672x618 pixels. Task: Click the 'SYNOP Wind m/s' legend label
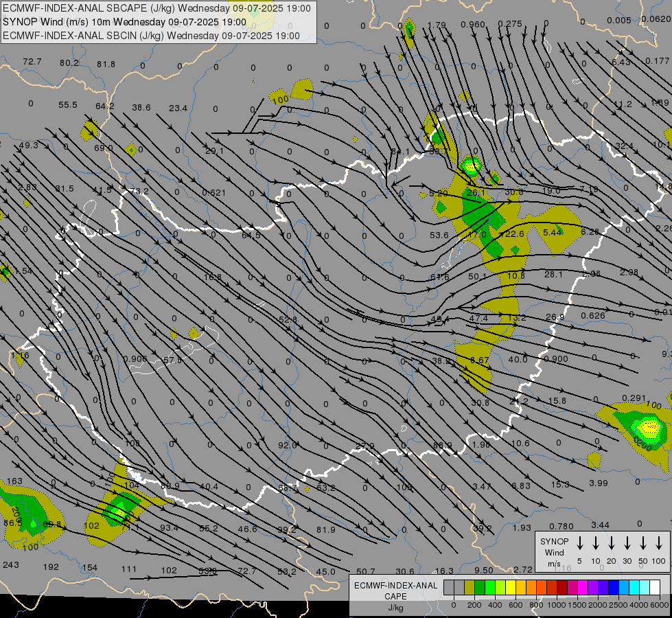(x=554, y=552)
